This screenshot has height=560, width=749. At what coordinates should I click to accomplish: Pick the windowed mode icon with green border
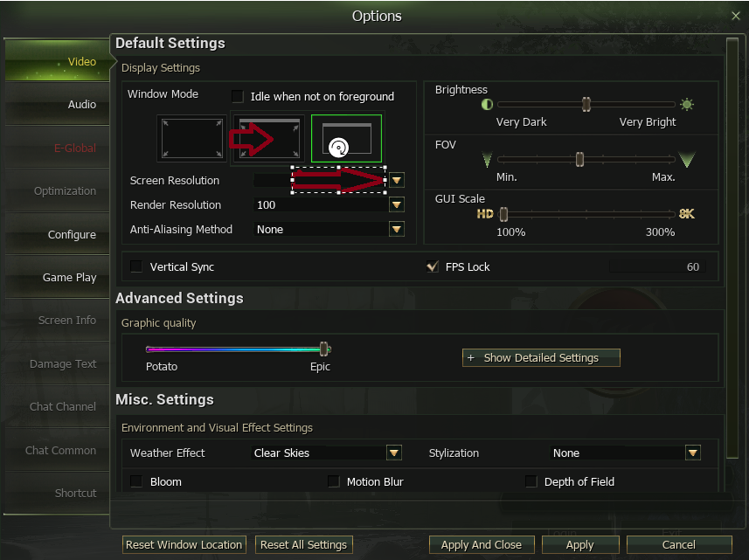pos(346,138)
